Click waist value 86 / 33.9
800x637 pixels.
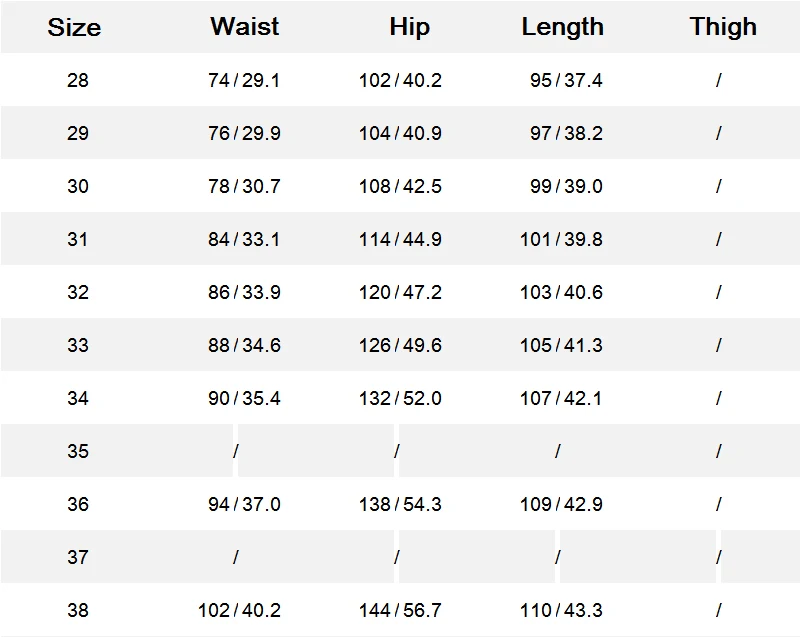click(244, 292)
